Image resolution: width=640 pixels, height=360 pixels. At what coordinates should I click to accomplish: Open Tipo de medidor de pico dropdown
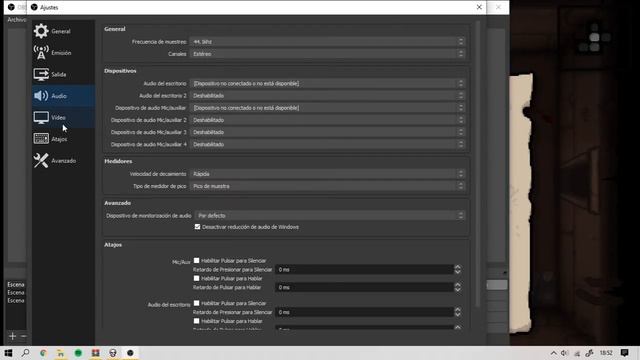pyautogui.click(x=327, y=186)
